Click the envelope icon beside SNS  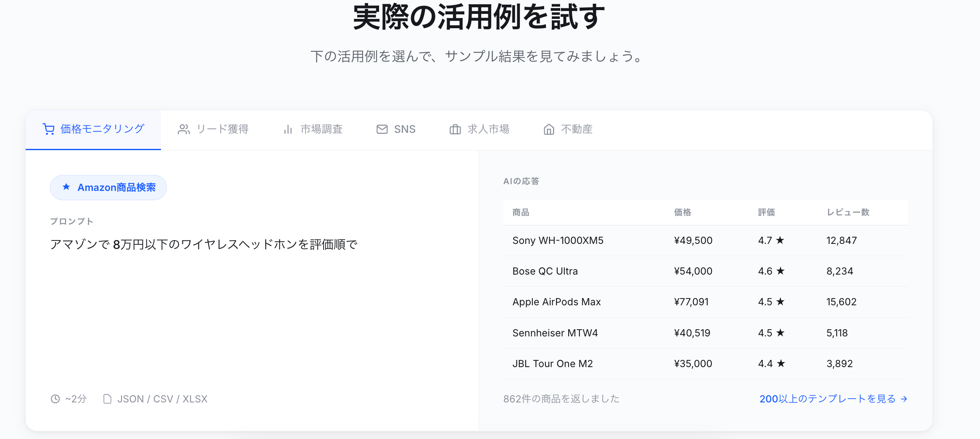[x=382, y=129]
